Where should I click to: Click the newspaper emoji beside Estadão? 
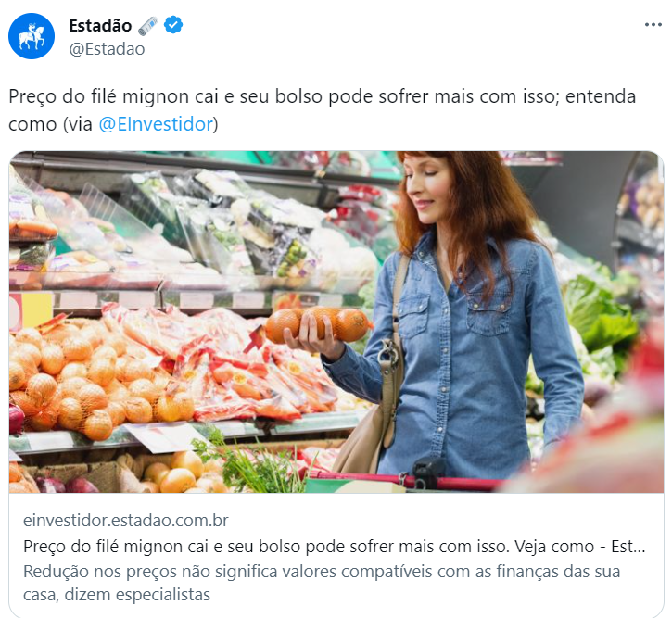148,26
